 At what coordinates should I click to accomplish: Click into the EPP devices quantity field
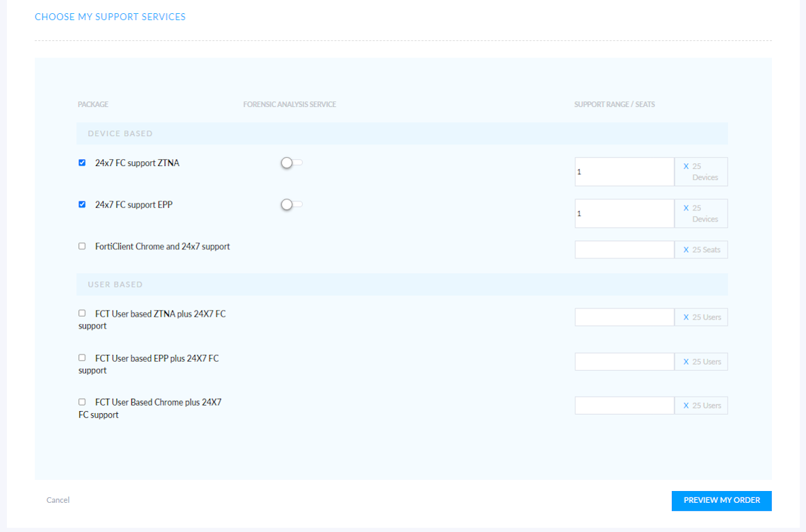tap(623, 213)
